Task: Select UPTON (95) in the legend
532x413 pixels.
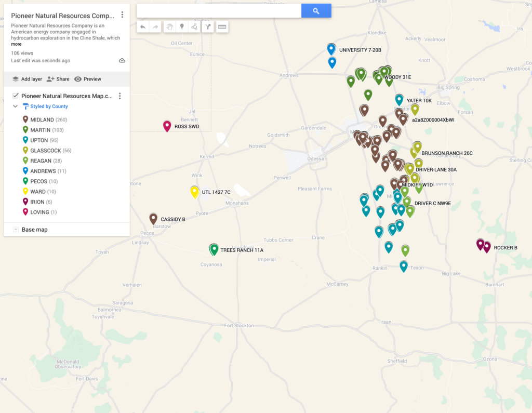Action: (41, 140)
